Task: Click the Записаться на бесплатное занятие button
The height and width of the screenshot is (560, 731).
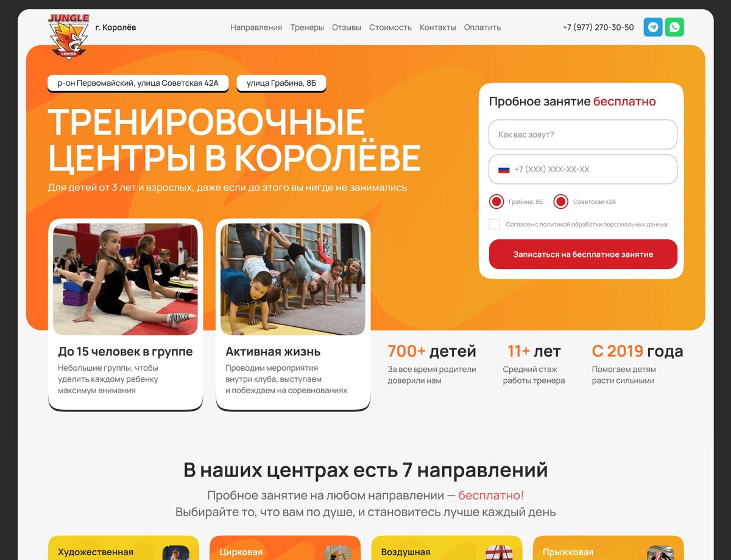Action: click(x=583, y=254)
